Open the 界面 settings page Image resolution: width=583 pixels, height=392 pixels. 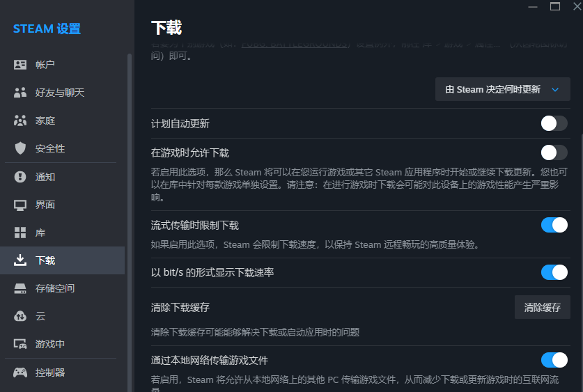click(x=62, y=205)
